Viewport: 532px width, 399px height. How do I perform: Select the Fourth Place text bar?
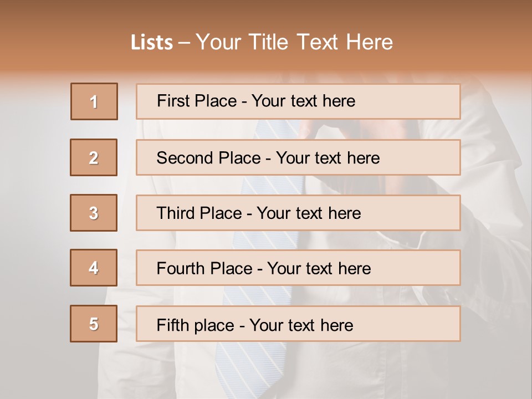(x=298, y=268)
